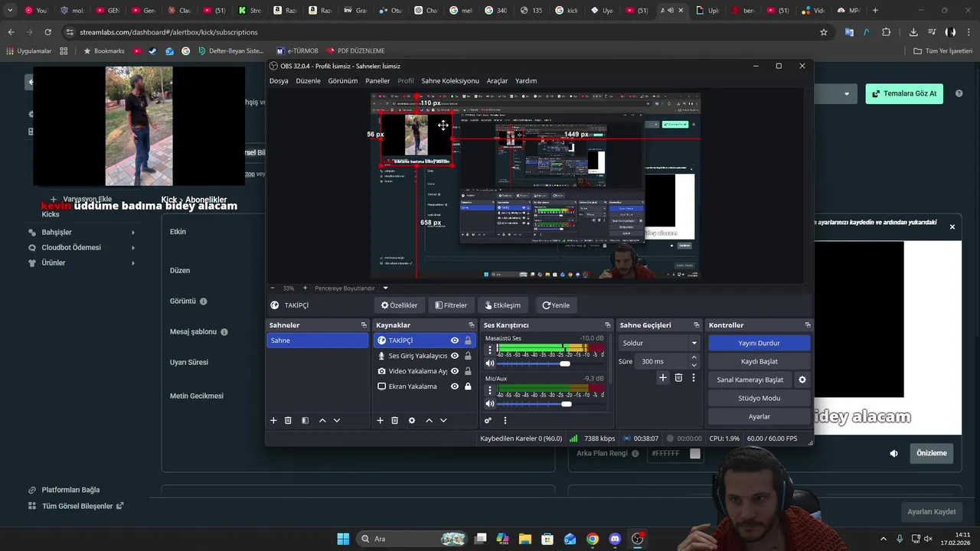Move source up in Kaynaklar panel
Image resolution: width=980 pixels, height=551 pixels.
(x=429, y=420)
